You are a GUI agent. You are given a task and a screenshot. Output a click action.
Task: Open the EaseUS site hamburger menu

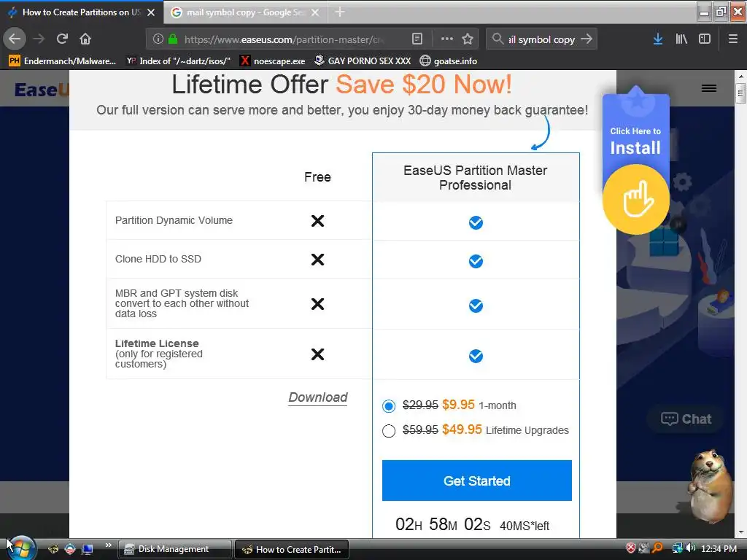709,88
